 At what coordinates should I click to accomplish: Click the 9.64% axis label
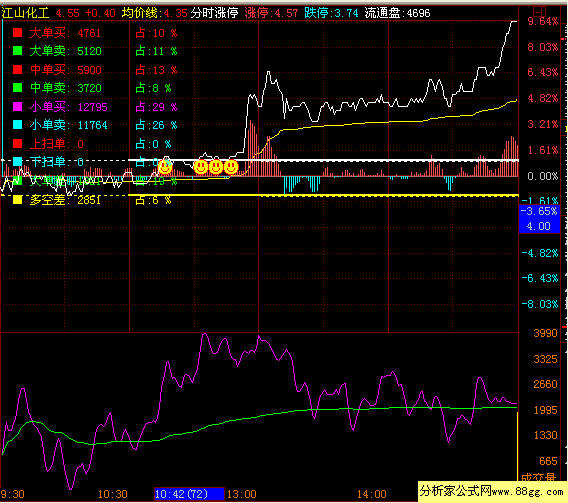[x=543, y=21]
